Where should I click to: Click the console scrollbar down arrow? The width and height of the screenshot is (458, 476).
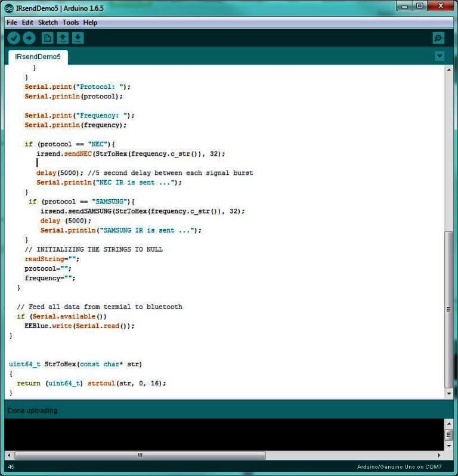pos(448,446)
